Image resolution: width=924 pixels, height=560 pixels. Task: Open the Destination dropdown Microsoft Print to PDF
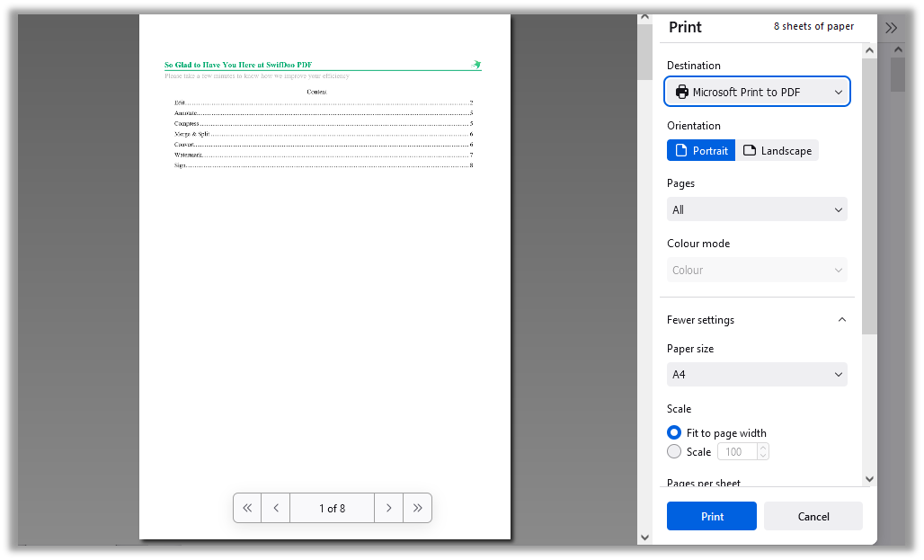point(757,92)
